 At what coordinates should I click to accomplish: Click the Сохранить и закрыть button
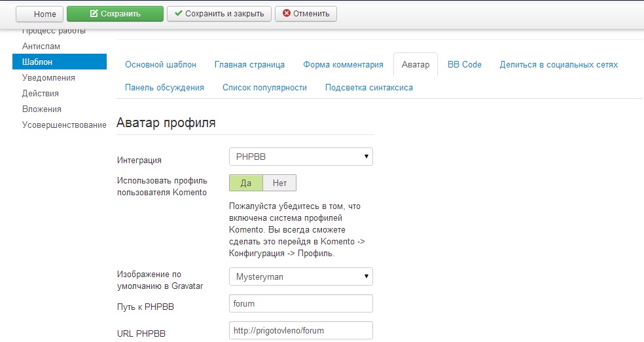pyautogui.click(x=219, y=13)
